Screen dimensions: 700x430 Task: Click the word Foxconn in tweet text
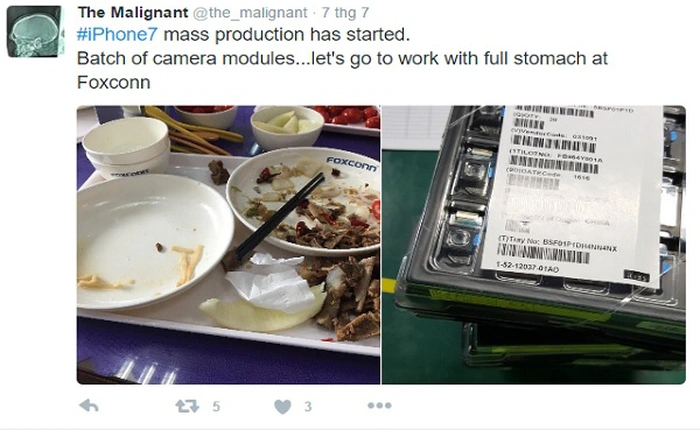pyautogui.click(x=113, y=83)
